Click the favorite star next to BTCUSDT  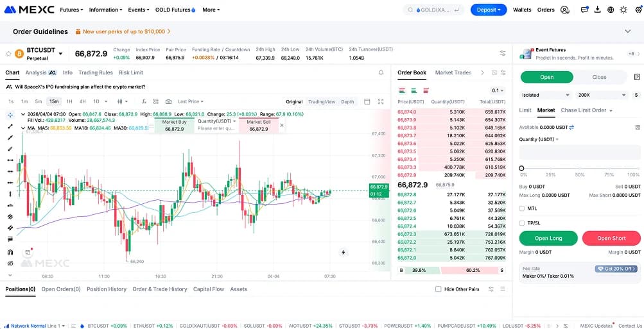pyautogui.click(x=8, y=54)
